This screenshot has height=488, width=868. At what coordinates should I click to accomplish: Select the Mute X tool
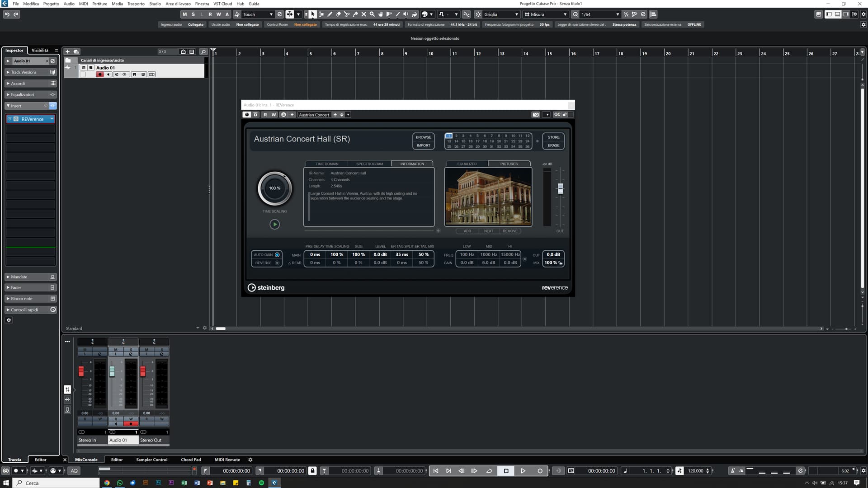(363, 14)
